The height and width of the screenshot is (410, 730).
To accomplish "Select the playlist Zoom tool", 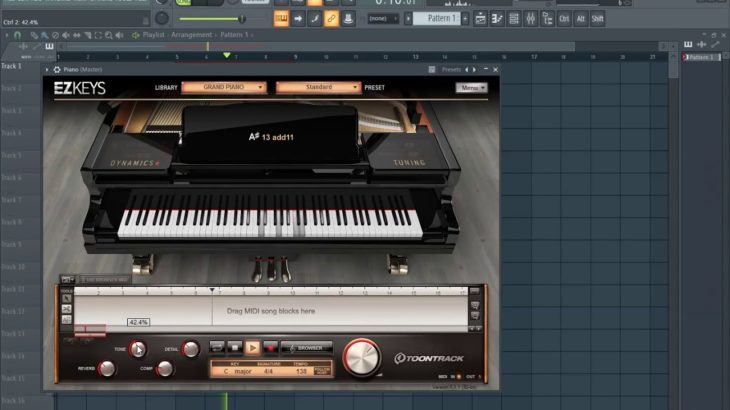I will pyautogui.click(x=109, y=35).
